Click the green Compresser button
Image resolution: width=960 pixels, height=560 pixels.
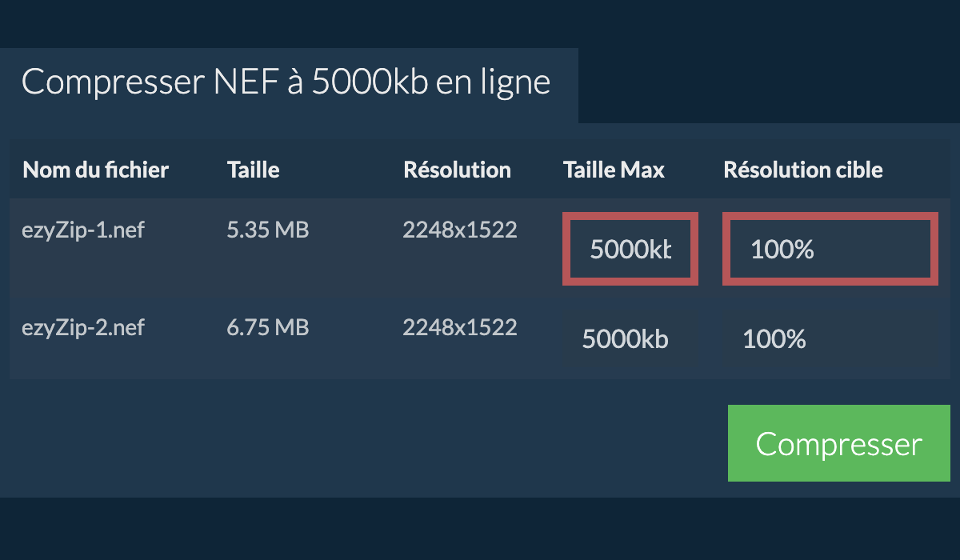point(838,443)
